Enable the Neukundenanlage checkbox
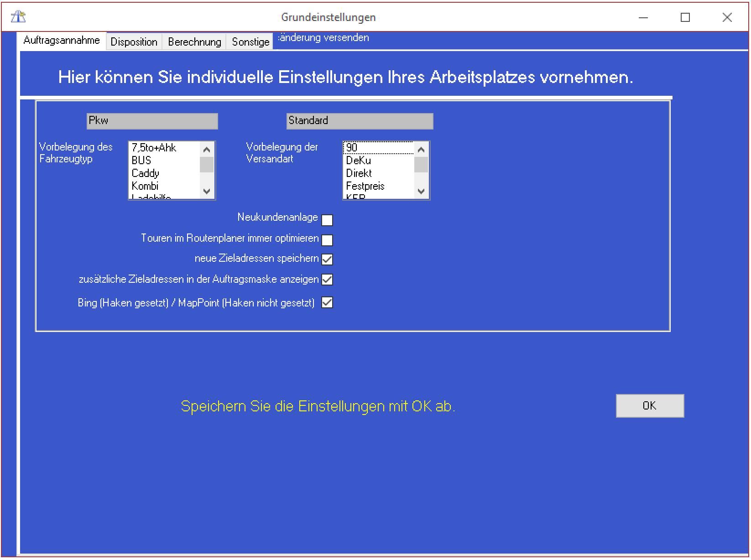751x560 pixels. (327, 220)
